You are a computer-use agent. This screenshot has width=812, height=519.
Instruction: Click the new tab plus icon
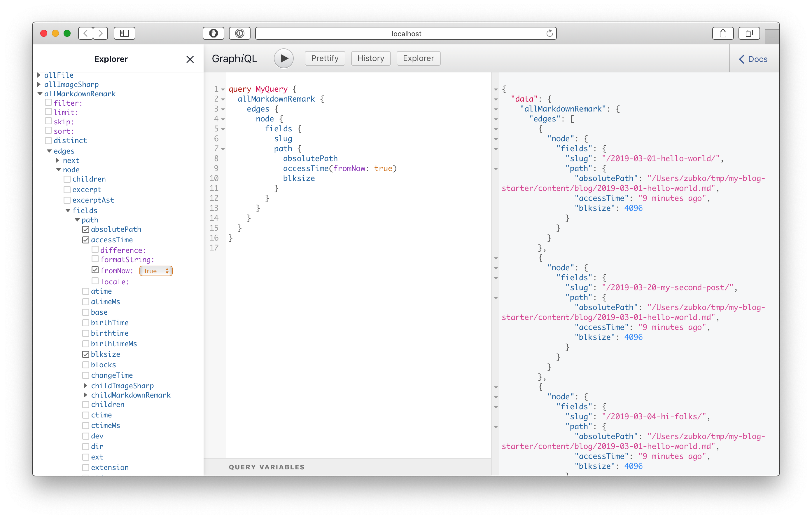[771, 37]
